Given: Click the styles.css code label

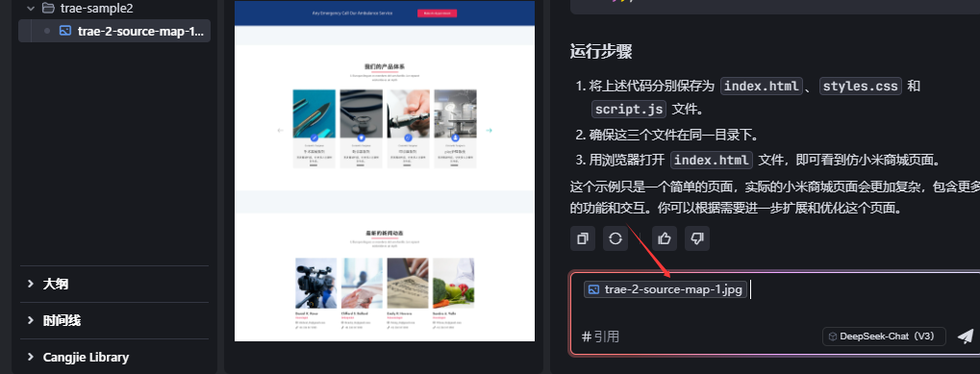Looking at the screenshot, I should coord(860,87).
